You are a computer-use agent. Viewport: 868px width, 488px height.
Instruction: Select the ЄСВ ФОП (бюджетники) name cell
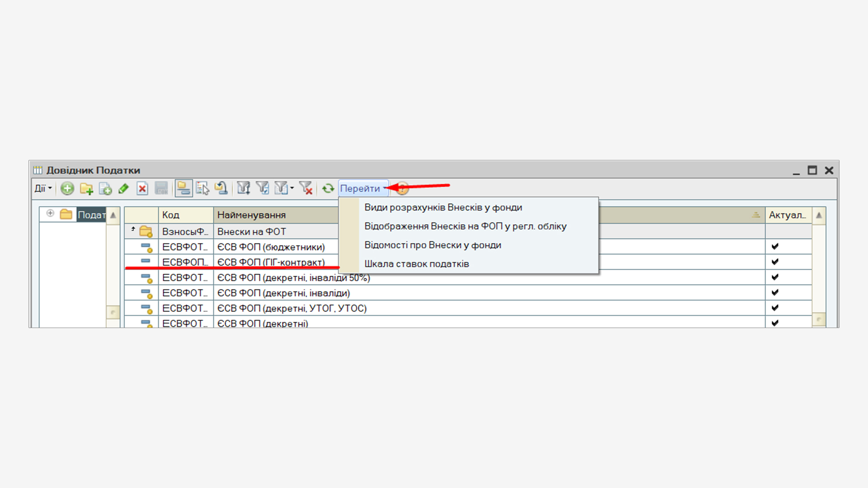[x=276, y=247]
